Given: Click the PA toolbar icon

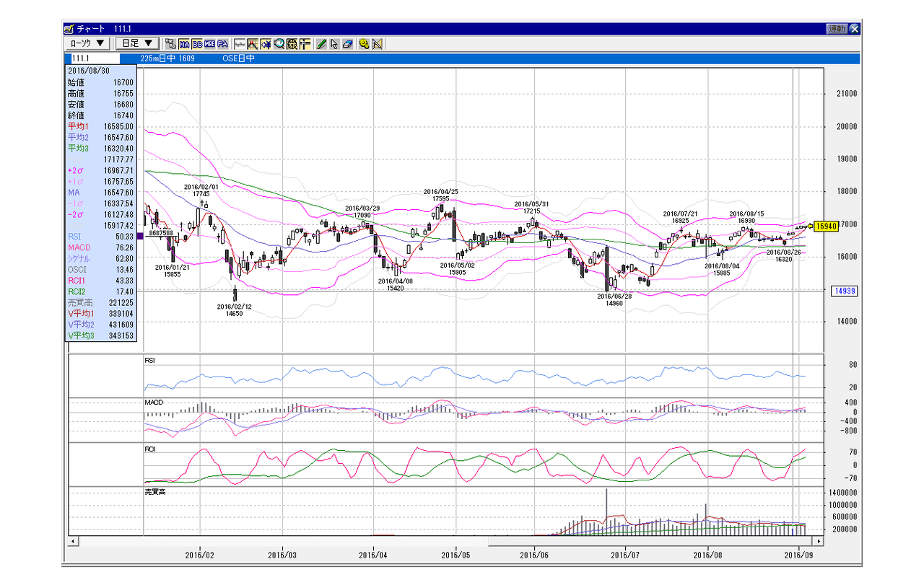Looking at the screenshot, I should [x=222, y=44].
